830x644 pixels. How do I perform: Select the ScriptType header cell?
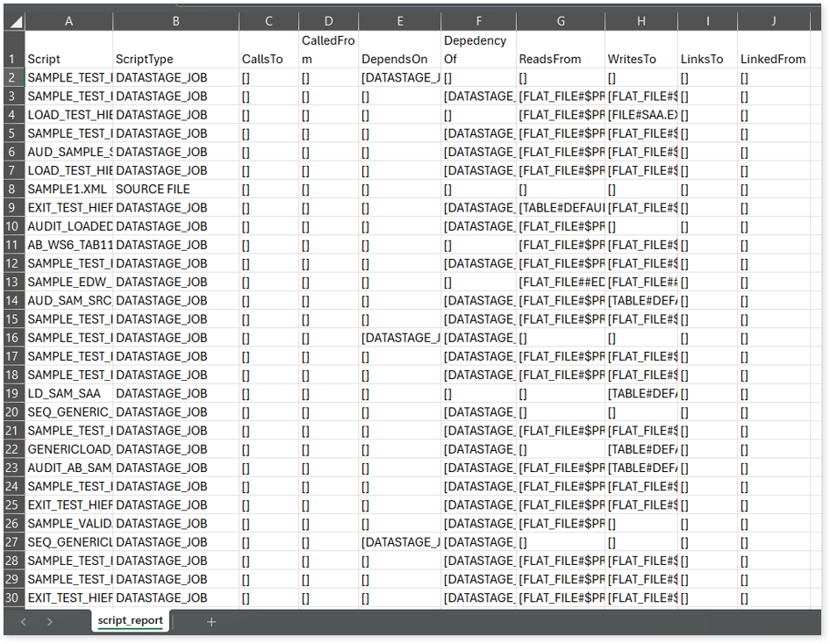pyautogui.click(x=175, y=59)
